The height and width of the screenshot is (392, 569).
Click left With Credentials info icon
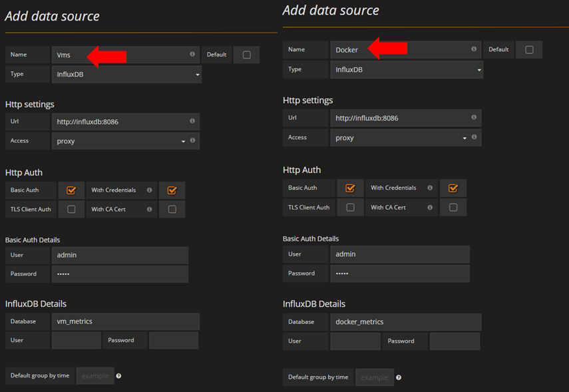point(149,190)
